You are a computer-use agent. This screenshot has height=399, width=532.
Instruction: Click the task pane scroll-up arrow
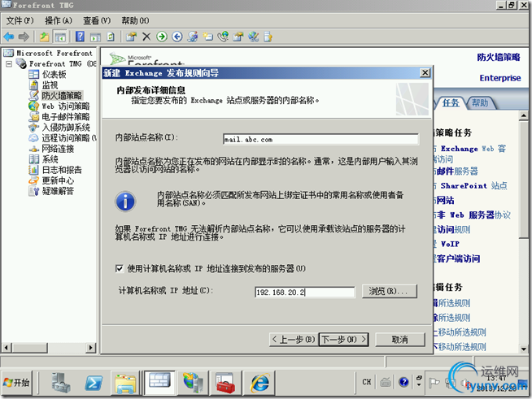click(524, 116)
